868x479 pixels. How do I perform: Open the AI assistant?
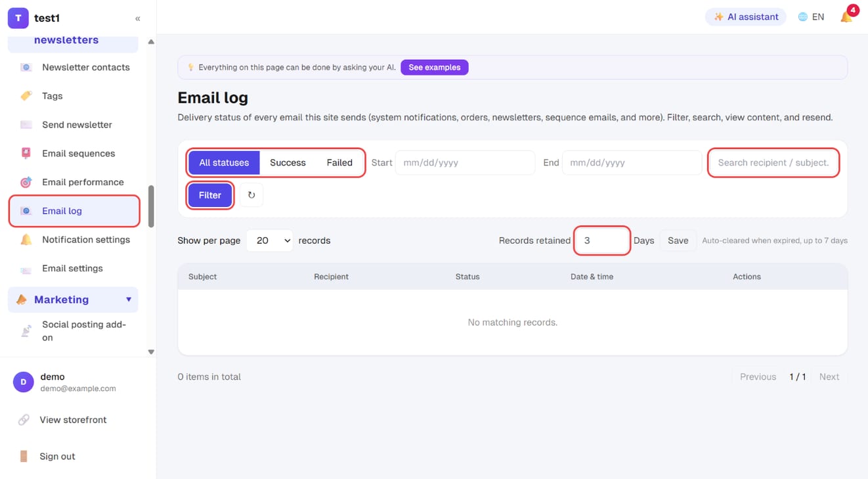pos(746,17)
